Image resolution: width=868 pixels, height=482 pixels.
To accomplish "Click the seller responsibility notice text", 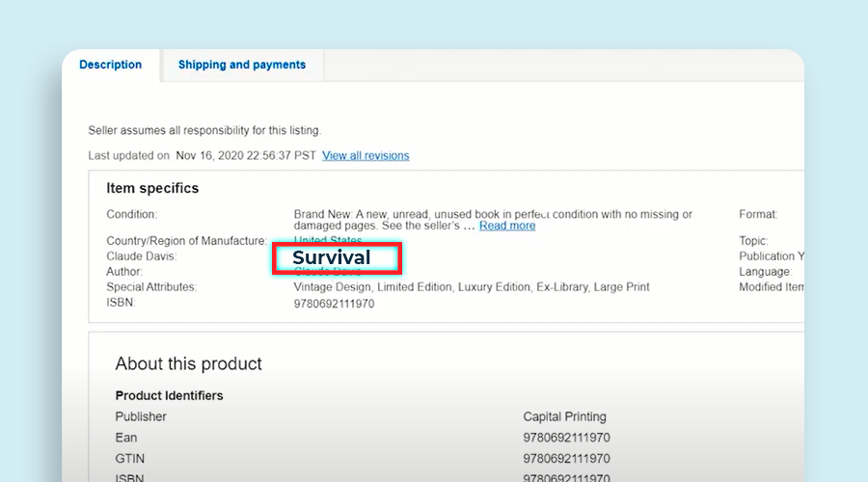I will 204,130.
